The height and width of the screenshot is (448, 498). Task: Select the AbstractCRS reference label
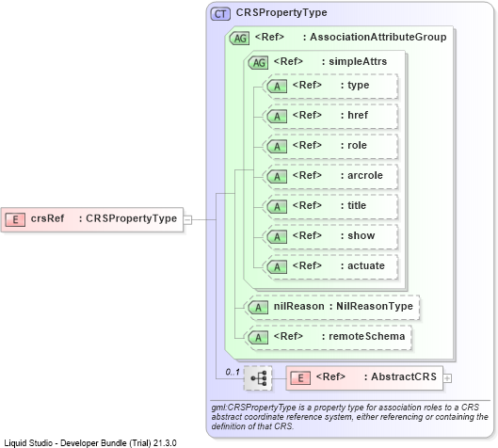[377, 376]
